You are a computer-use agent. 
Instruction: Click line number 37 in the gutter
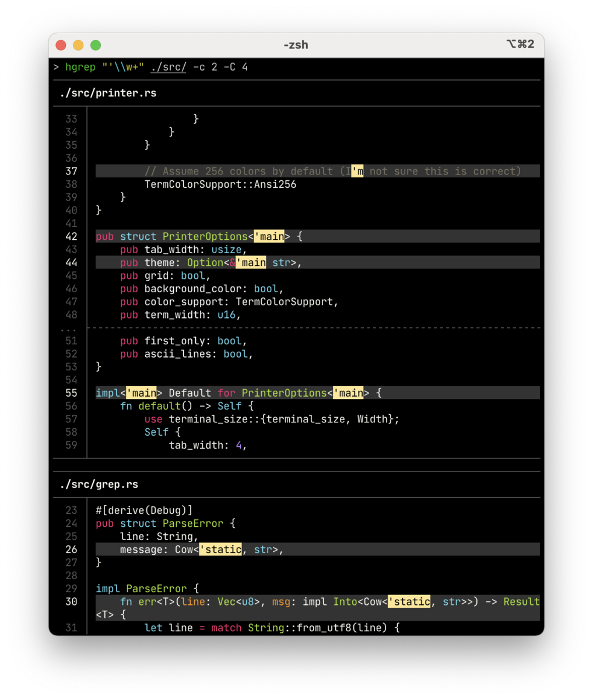pyautogui.click(x=71, y=171)
